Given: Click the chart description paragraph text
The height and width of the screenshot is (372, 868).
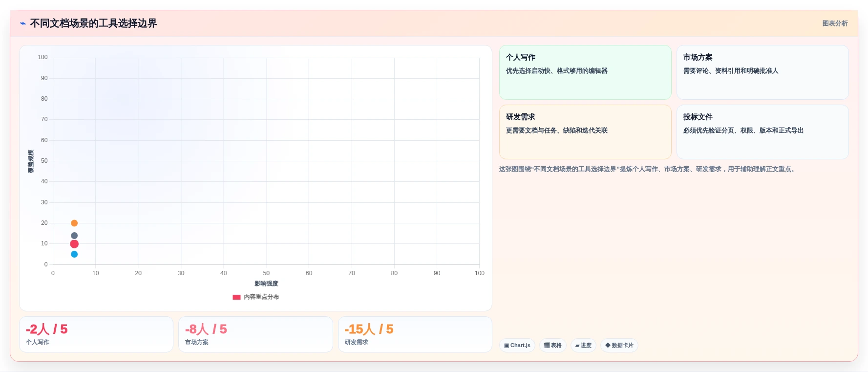Looking at the screenshot, I should click(x=648, y=169).
